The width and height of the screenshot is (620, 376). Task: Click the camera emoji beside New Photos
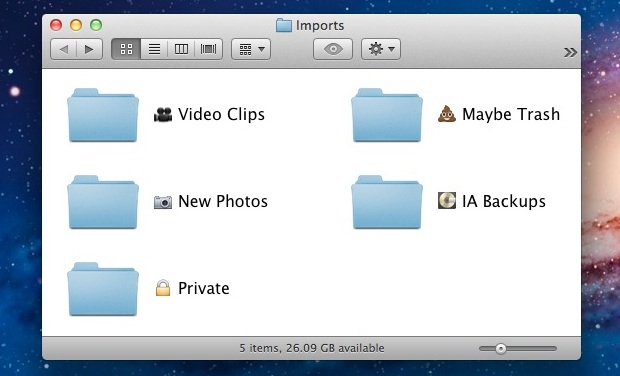(163, 202)
